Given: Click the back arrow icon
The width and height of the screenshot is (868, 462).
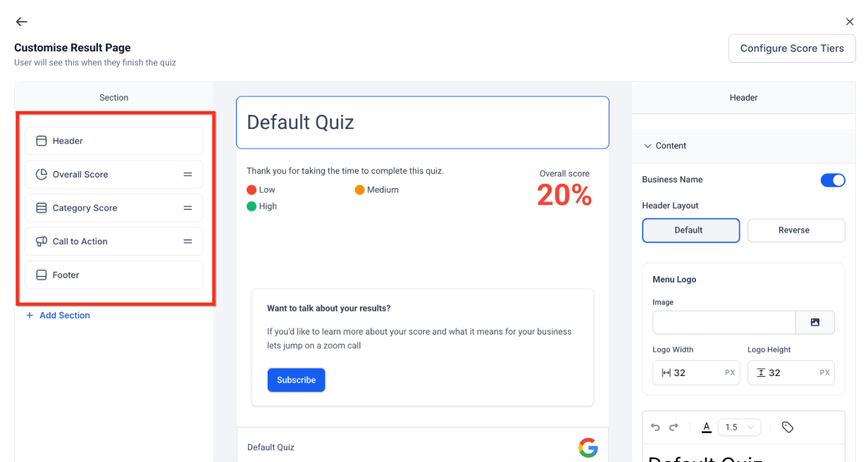Looking at the screenshot, I should click(21, 22).
